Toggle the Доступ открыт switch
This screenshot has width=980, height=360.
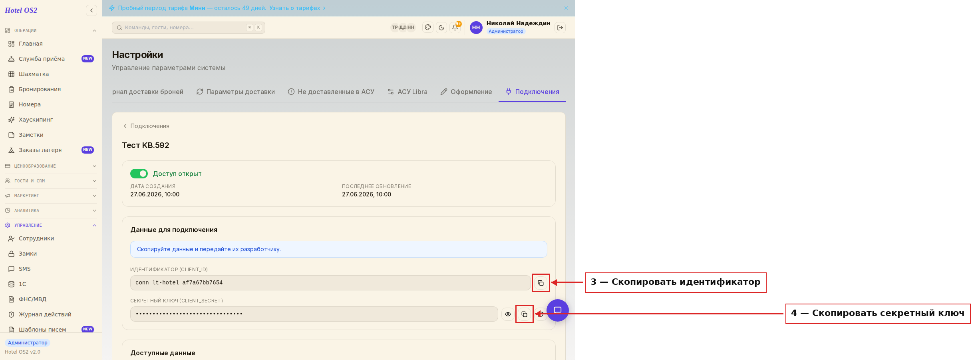(x=139, y=174)
